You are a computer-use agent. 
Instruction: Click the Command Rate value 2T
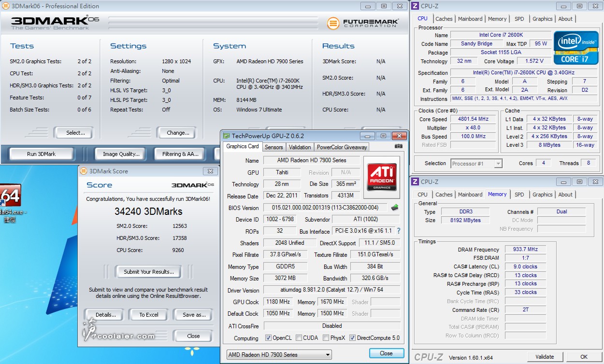pos(526,310)
